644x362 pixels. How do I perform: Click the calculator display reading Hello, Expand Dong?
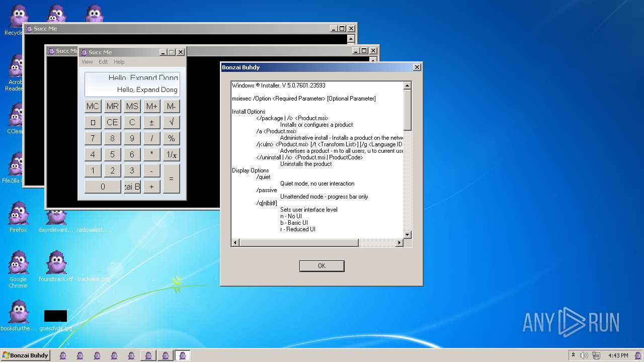132,84
